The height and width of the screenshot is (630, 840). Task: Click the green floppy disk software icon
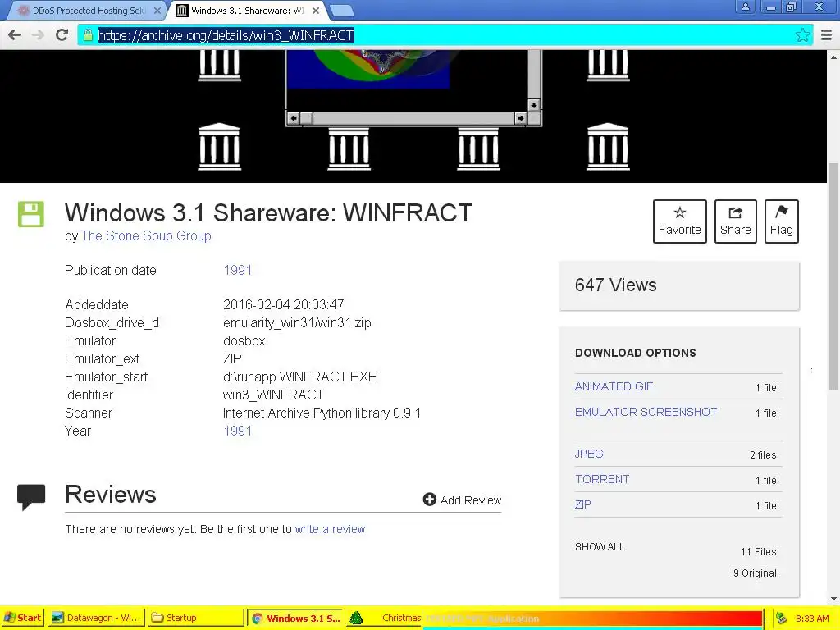(x=31, y=214)
